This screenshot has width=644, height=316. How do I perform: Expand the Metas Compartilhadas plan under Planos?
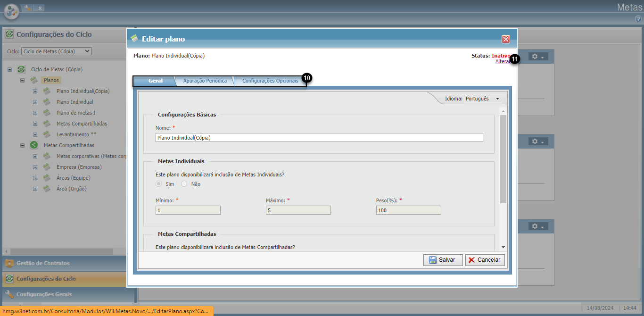point(35,124)
